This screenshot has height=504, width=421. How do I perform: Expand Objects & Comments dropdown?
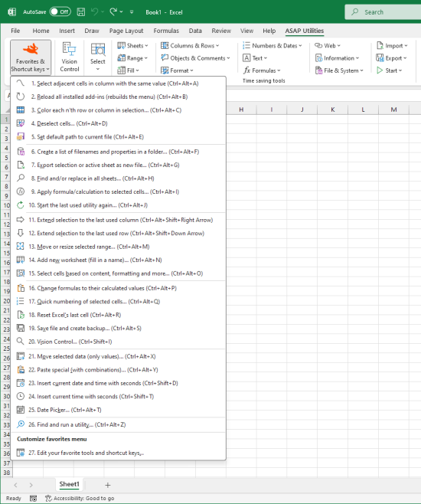point(195,58)
